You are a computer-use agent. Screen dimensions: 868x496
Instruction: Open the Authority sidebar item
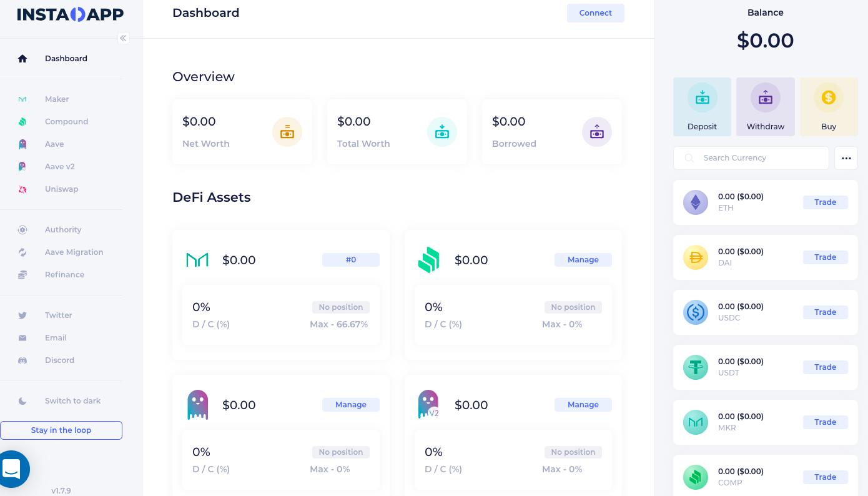63,230
